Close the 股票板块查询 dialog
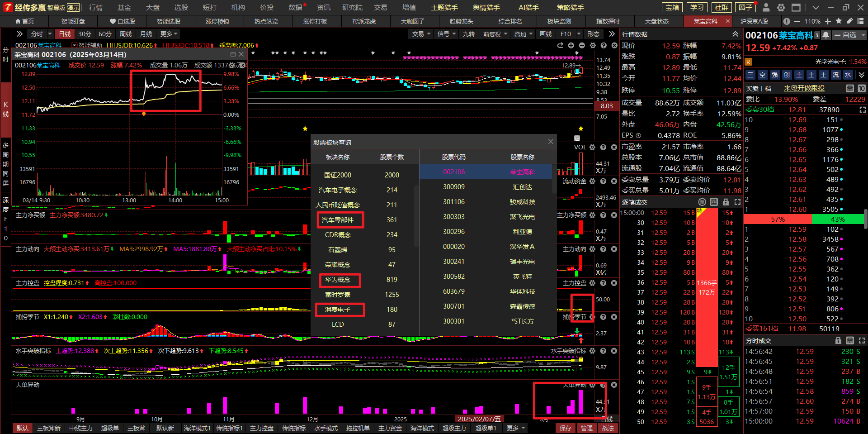Screen dimensions: 868x434 551,142
